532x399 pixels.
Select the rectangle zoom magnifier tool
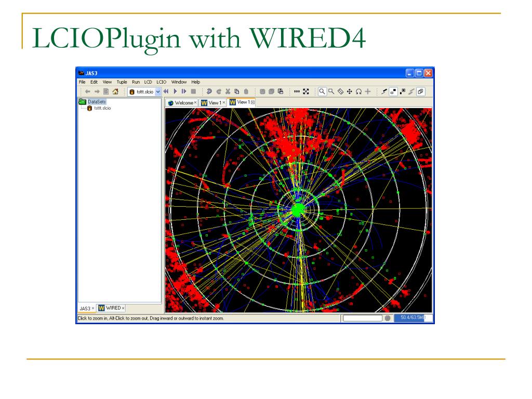[x=331, y=91]
